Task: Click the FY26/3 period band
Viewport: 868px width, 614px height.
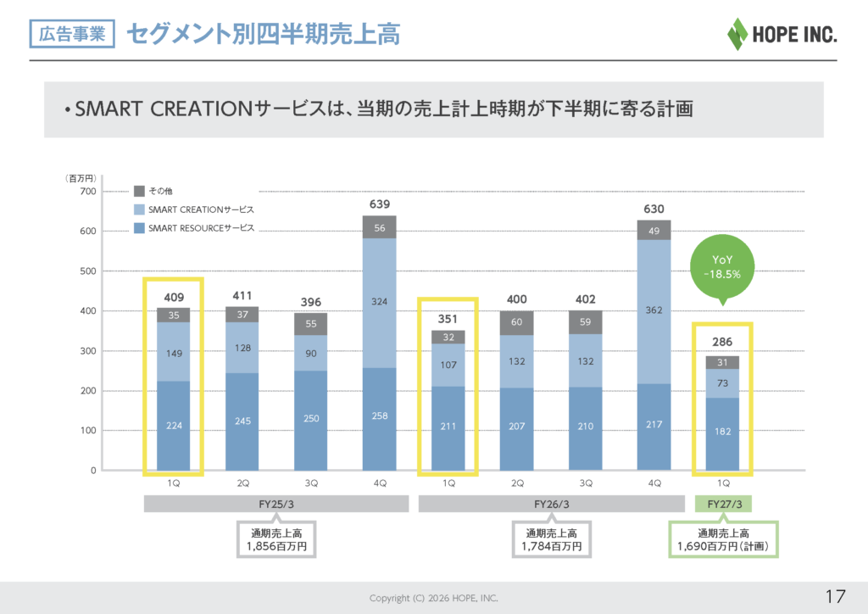Action: tap(551, 504)
